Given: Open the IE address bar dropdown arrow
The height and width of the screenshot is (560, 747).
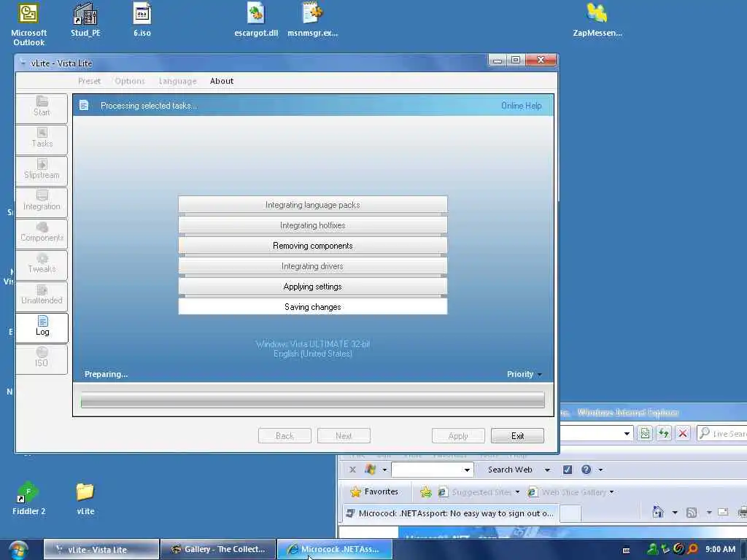Looking at the screenshot, I should (x=627, y=433).
